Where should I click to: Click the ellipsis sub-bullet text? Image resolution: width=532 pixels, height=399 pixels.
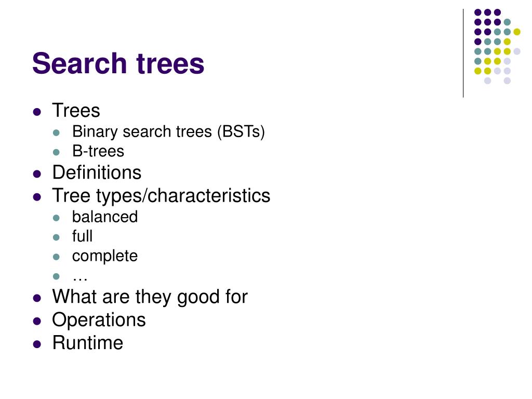point(80,278)
